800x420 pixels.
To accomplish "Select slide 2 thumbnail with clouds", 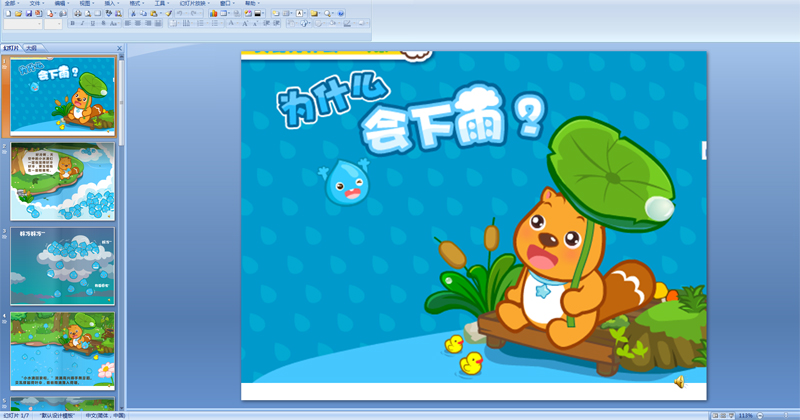I will [63, 182].
